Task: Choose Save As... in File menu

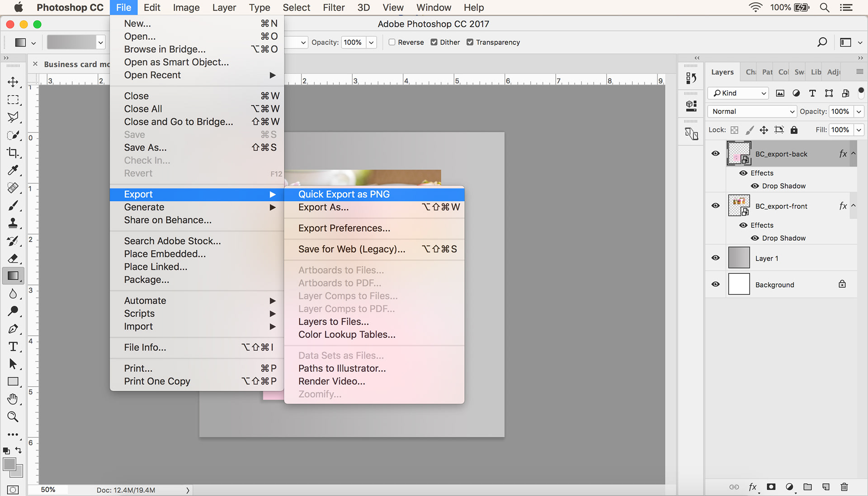Action: (x=197, y=148)
